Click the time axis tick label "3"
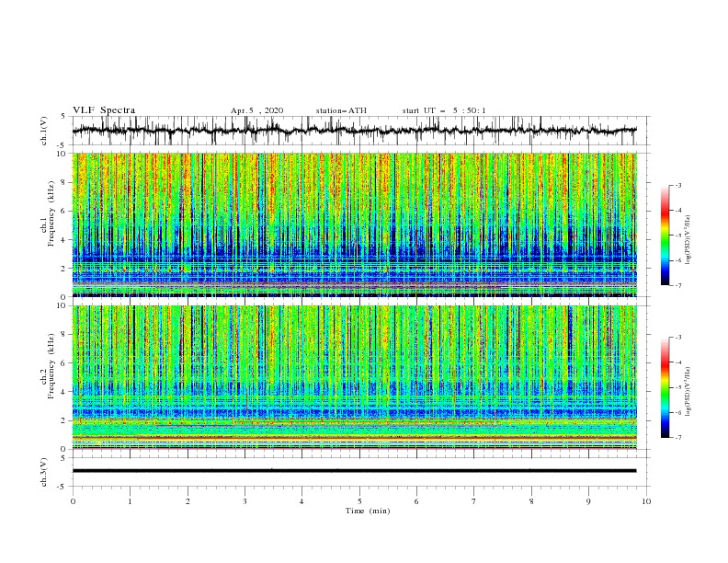The height and width of the screenshot is (563, 728). (x=245, y=501)
